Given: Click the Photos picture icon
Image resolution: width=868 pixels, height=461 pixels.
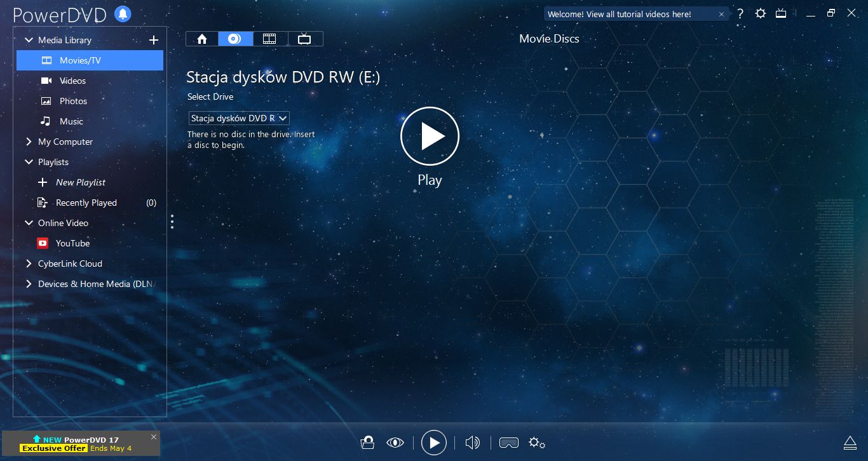Looking at the screenshot, I should coord(46,101).
